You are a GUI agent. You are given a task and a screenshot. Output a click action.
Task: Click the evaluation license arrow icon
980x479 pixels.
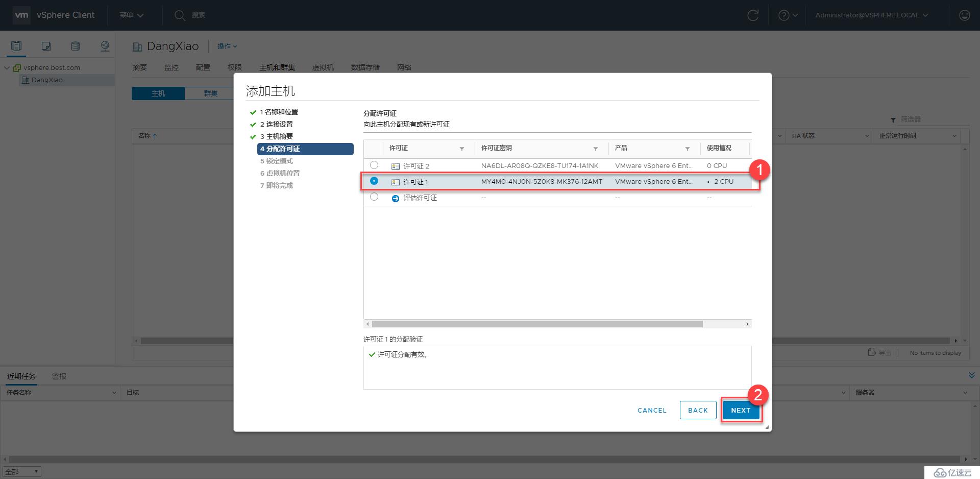396,198
